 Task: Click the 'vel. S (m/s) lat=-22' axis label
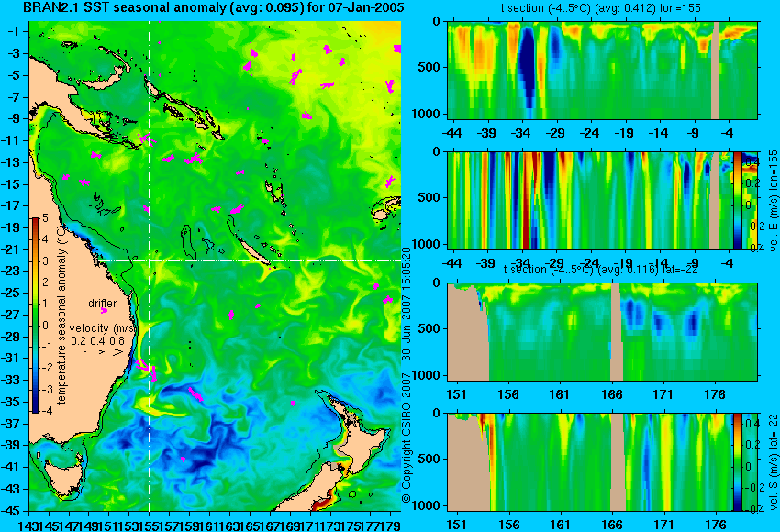(773, 462)
